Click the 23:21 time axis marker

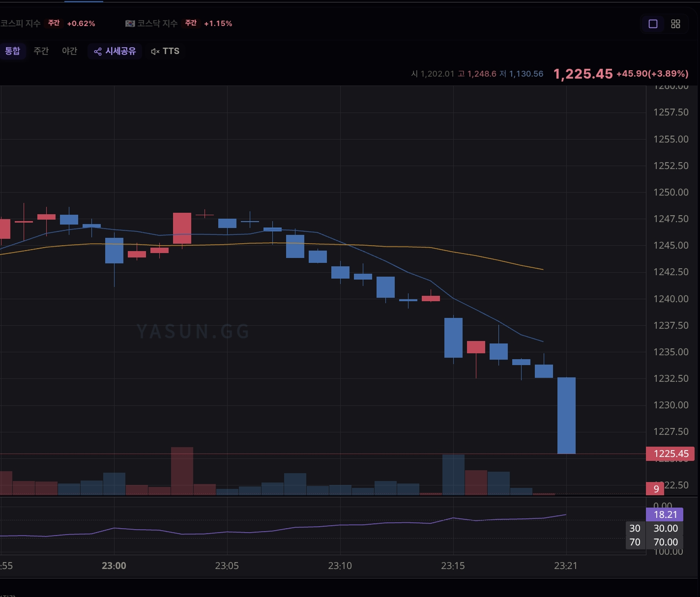tap(566, 566)
